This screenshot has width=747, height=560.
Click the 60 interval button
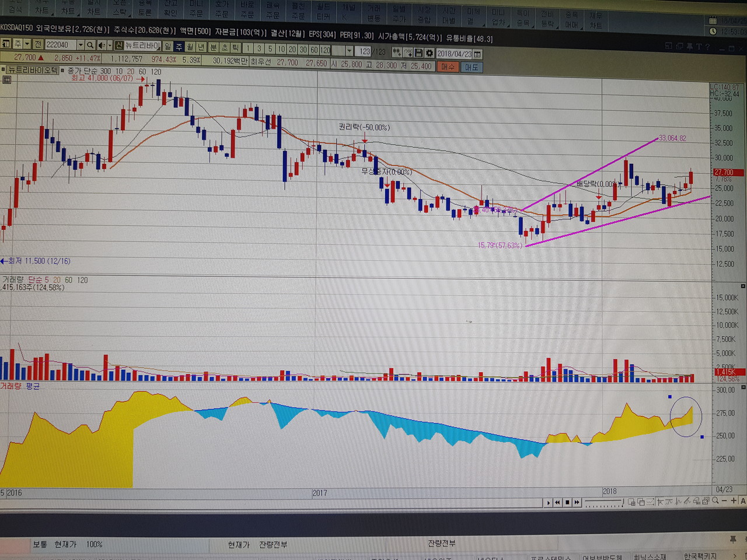[314, 50]
